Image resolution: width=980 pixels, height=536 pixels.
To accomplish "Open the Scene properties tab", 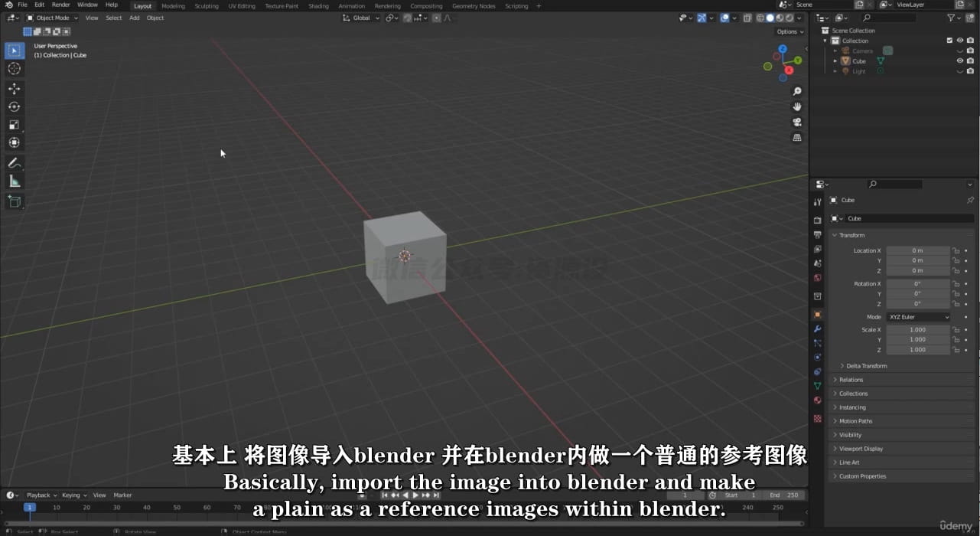I will click(817, 264).
